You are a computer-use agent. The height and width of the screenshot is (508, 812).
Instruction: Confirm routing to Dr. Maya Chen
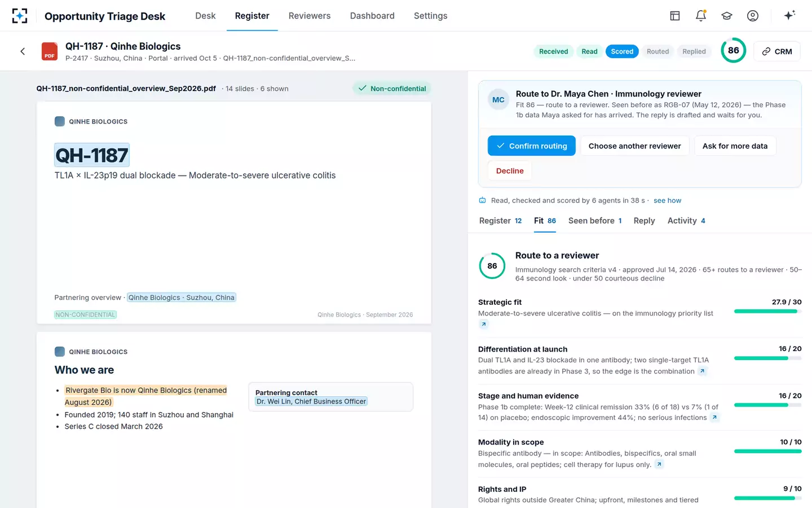531,146
